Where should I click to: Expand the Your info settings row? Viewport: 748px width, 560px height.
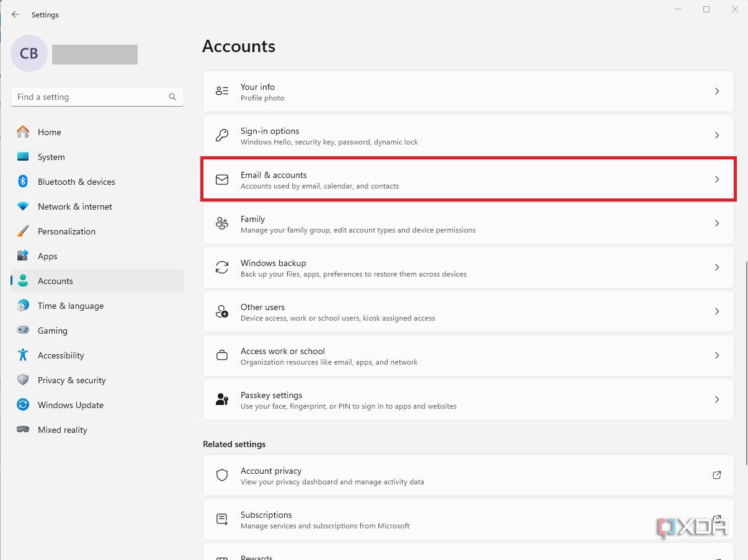pyautogui.click(x=717, y=91)
